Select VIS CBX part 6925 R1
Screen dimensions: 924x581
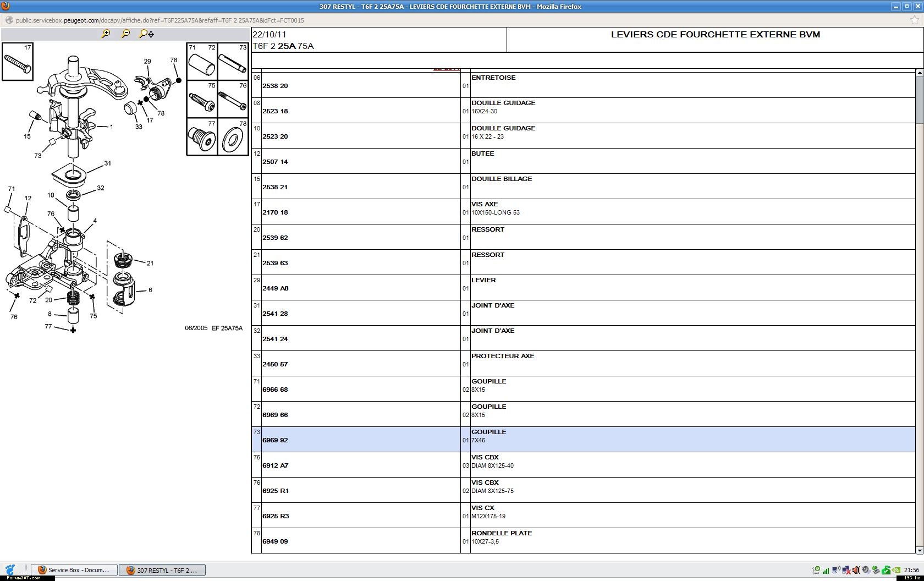(276, 491)
